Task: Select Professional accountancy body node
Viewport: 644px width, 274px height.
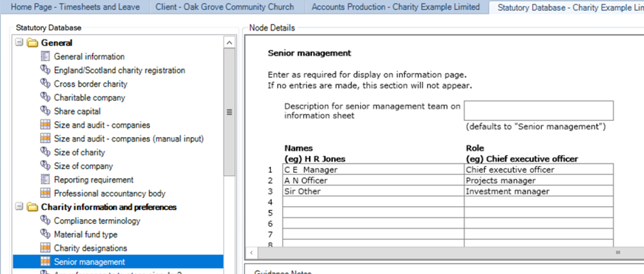Action: coord(110,193)
